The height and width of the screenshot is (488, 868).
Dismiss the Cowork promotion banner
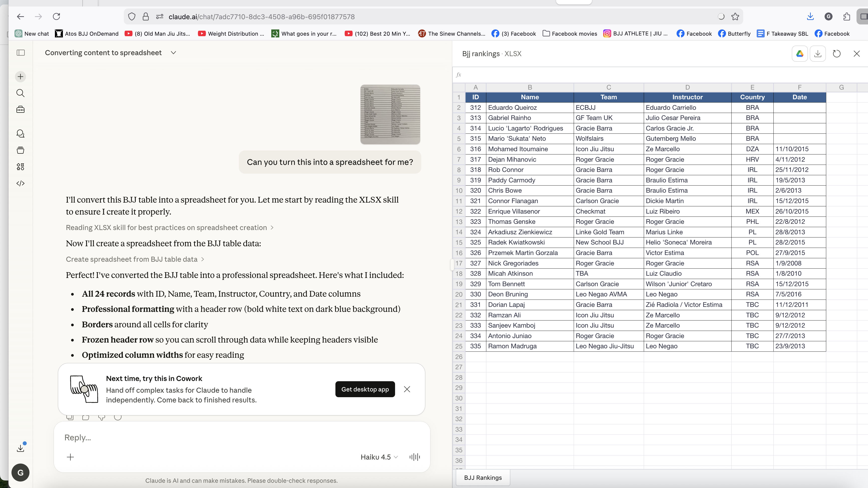point(407,389)
